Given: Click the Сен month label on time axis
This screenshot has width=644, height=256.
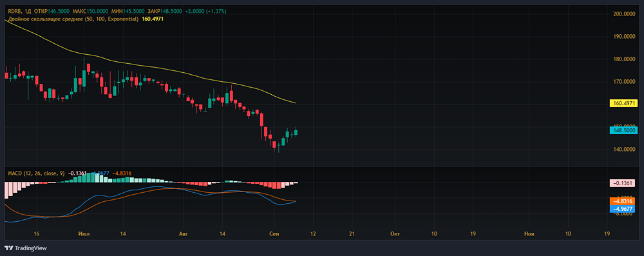Looking at the screenshot, I should 274,234.
